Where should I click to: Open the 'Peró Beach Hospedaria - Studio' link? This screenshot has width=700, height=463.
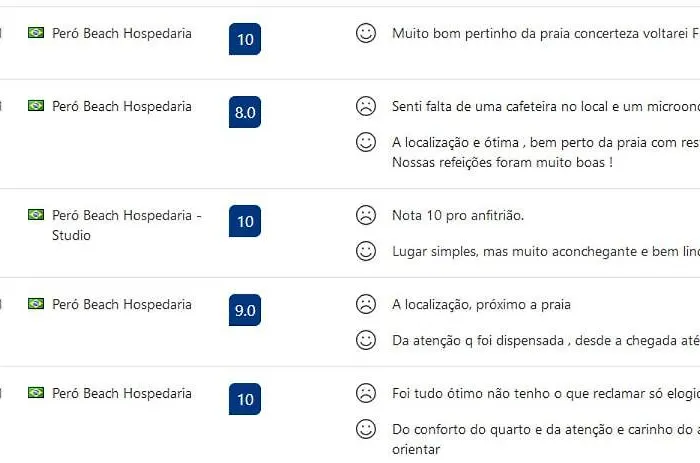pyautogui.click(x=126, y=225)
